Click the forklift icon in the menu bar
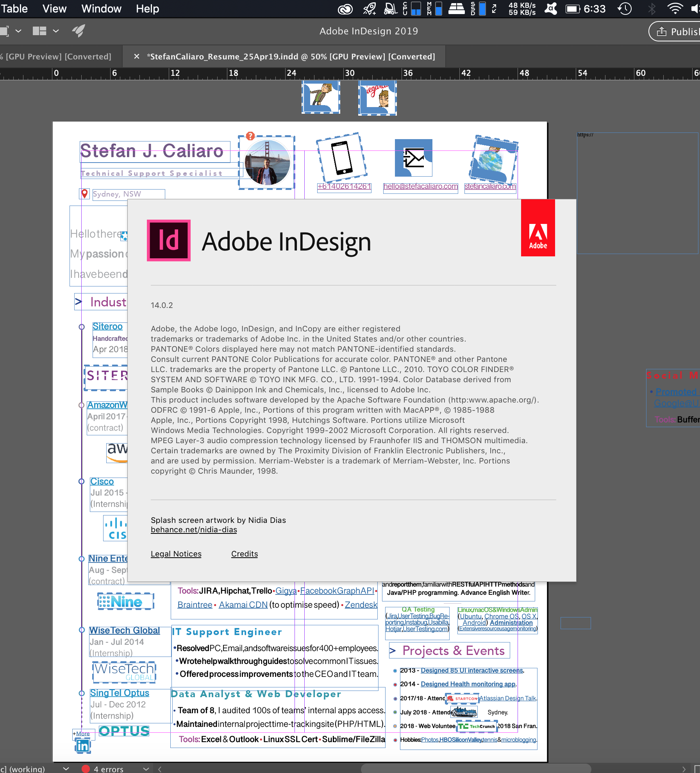The width and height of the screenshot is (700, 773). 391,9
